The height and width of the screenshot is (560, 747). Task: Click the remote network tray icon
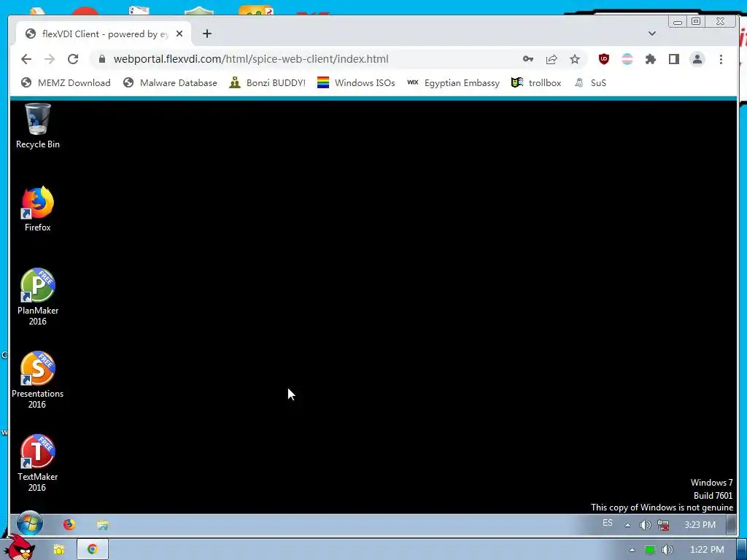click(663, 525)
